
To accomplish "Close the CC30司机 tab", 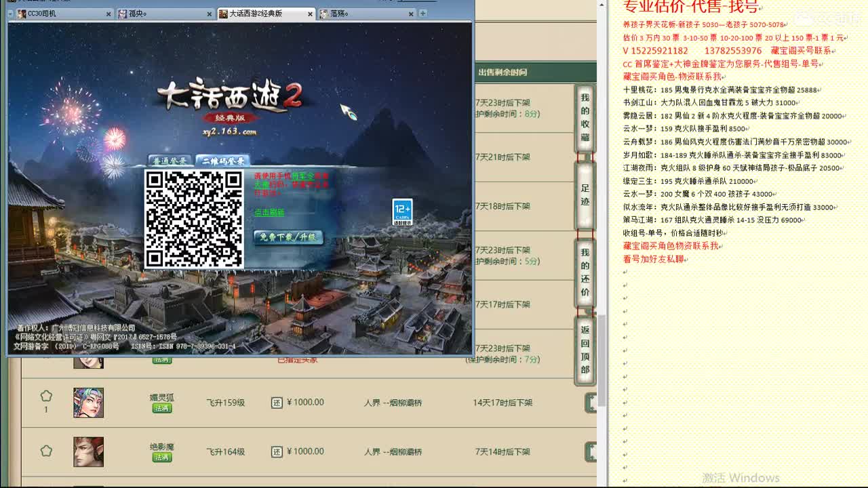I will (x=108, y=14).
